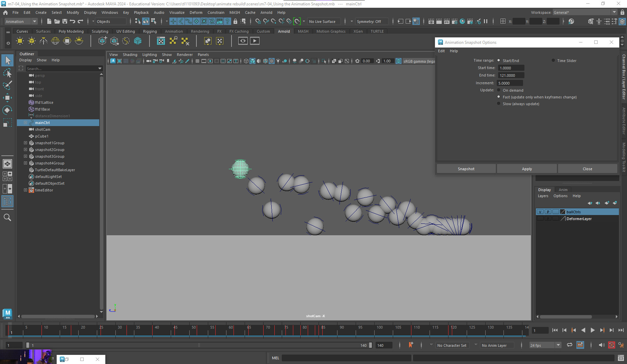Open the Animation menu set dropdown
Image resolution: width=627 pixels, height=364 pixels.
[x=21, y=22]
